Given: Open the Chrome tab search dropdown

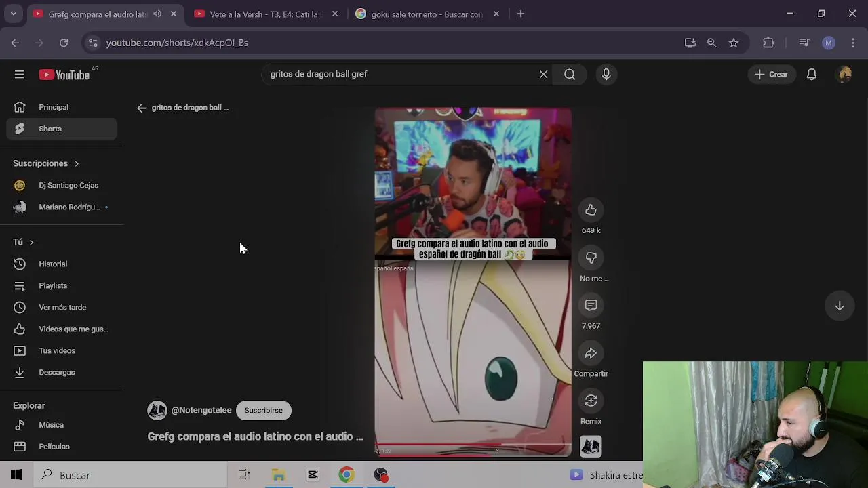Looking at the screenshot, I should pos(13,14).
